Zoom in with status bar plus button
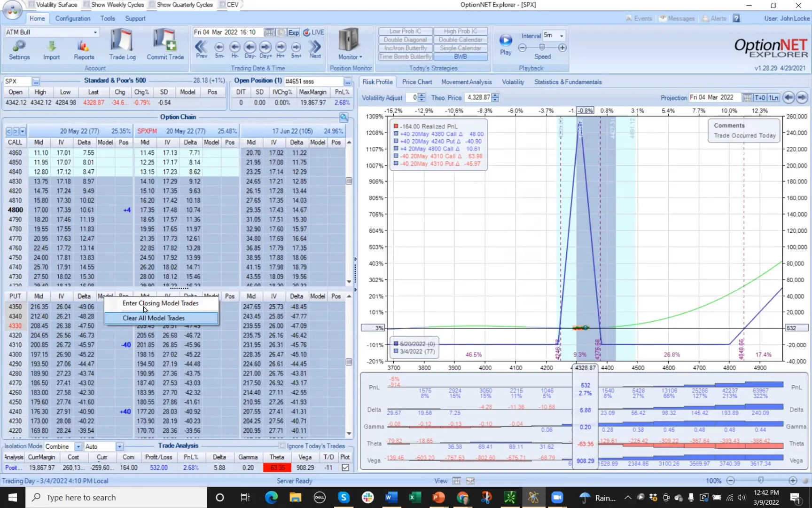The image size is (812, 508). click(x=793, y=481)
